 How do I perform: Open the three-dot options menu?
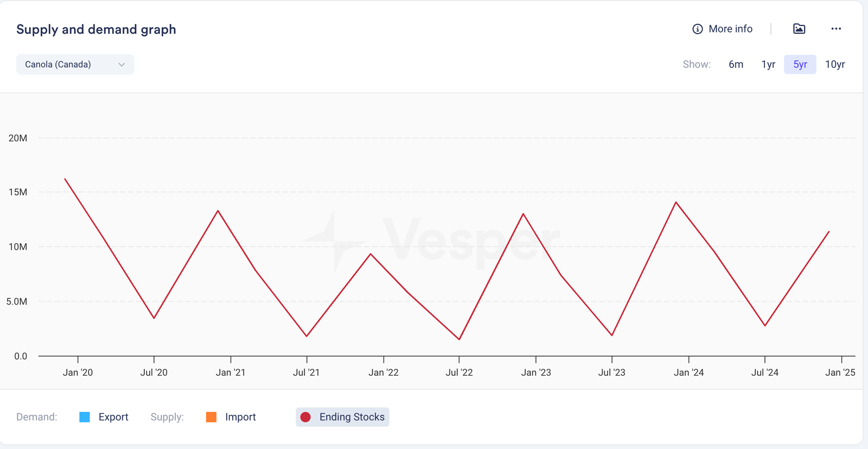coord(835,29)
